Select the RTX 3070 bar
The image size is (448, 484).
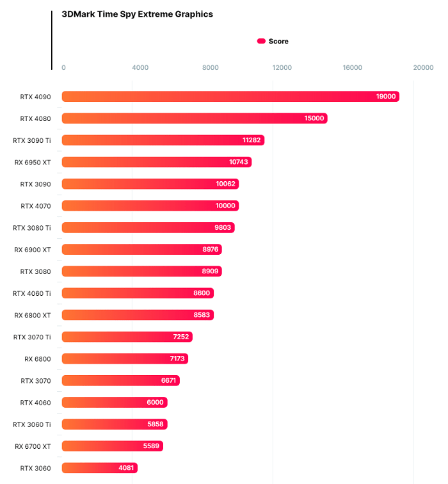[x=120, y=380]
